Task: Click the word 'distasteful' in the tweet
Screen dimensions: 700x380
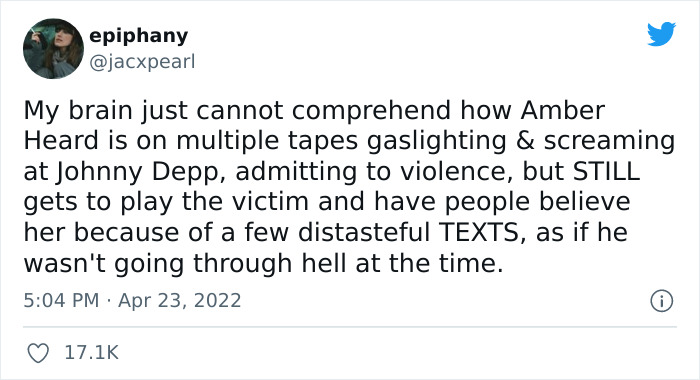Action: click(x=364, y=233)
